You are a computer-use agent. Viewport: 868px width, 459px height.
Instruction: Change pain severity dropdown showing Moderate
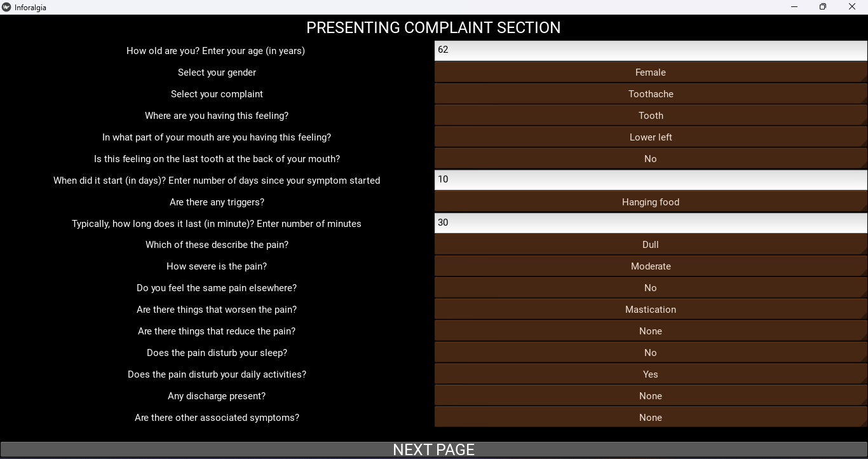point(650,266)
